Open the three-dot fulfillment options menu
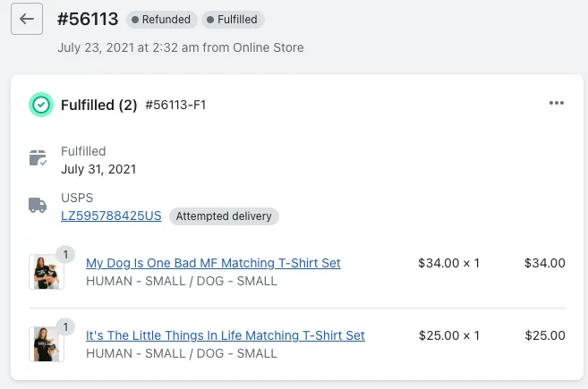 click(x=556, y=103)
